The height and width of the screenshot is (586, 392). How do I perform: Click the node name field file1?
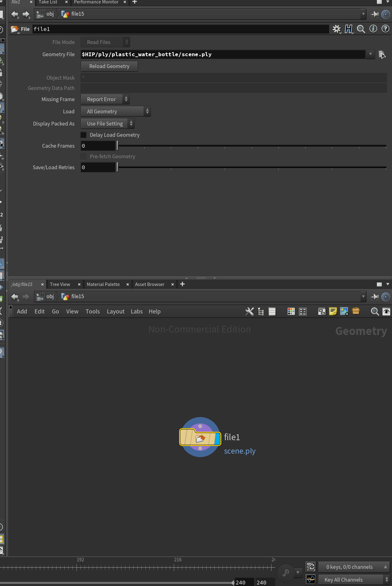tap(180, 29)
